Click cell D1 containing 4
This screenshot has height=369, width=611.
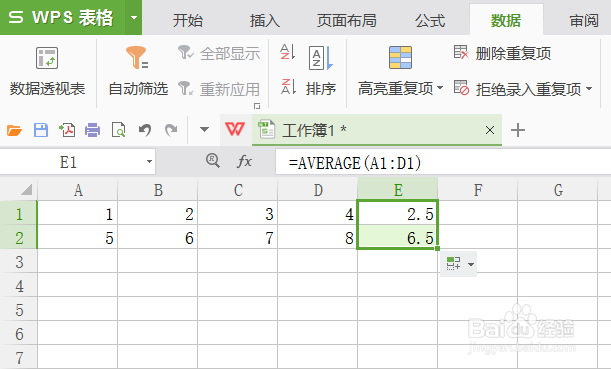click(x=318, y=214)
